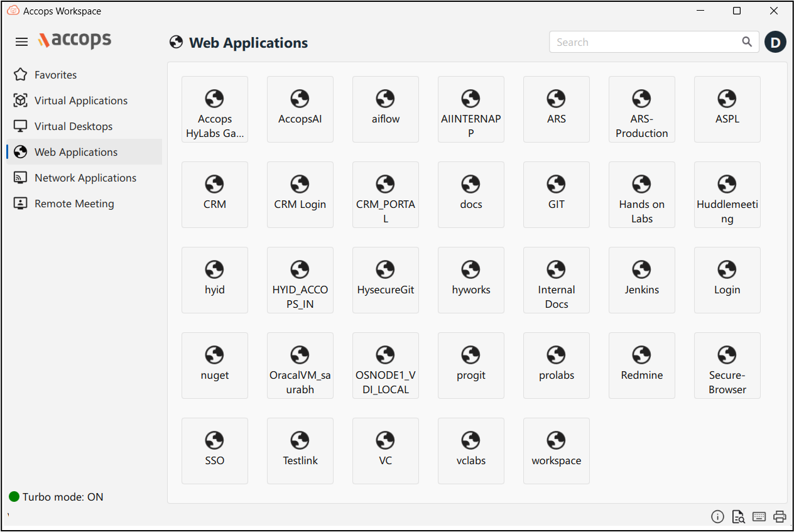
Task: Show the Network Applications section
Action: pyautogui.click(x=84, y=178)
